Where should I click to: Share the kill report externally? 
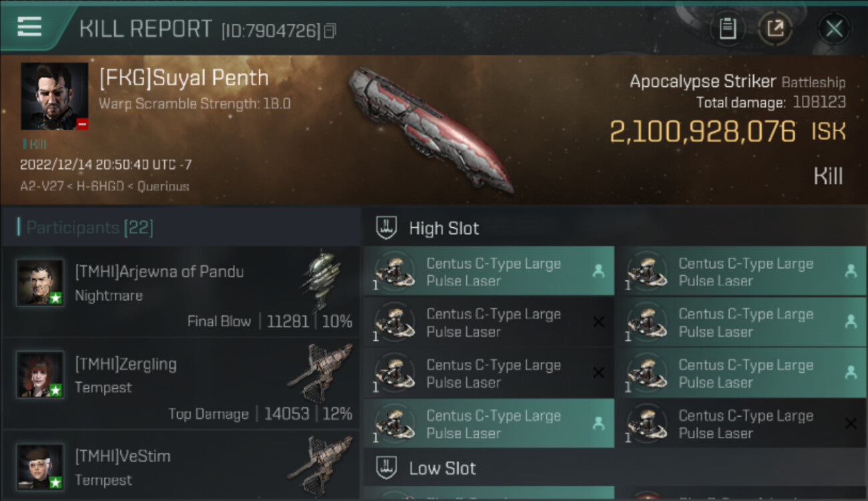click(x=775, y=29)
